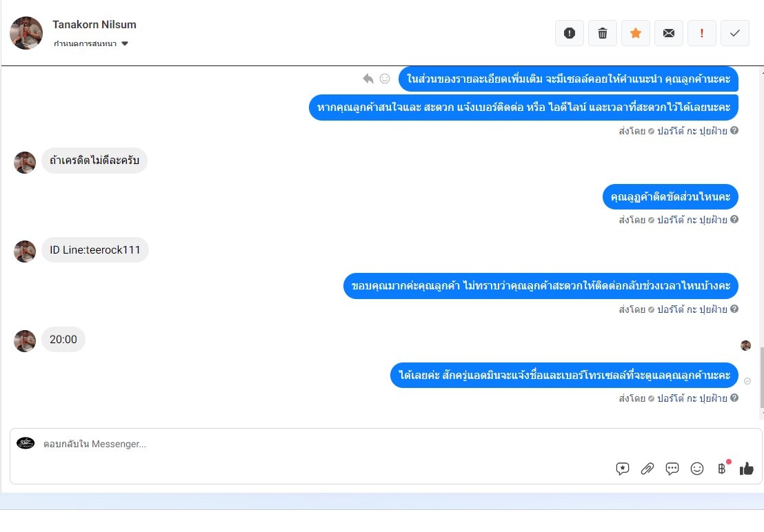764x532 pixels.
Task: Open emoji picker in reply box
Action: point(696,468)
